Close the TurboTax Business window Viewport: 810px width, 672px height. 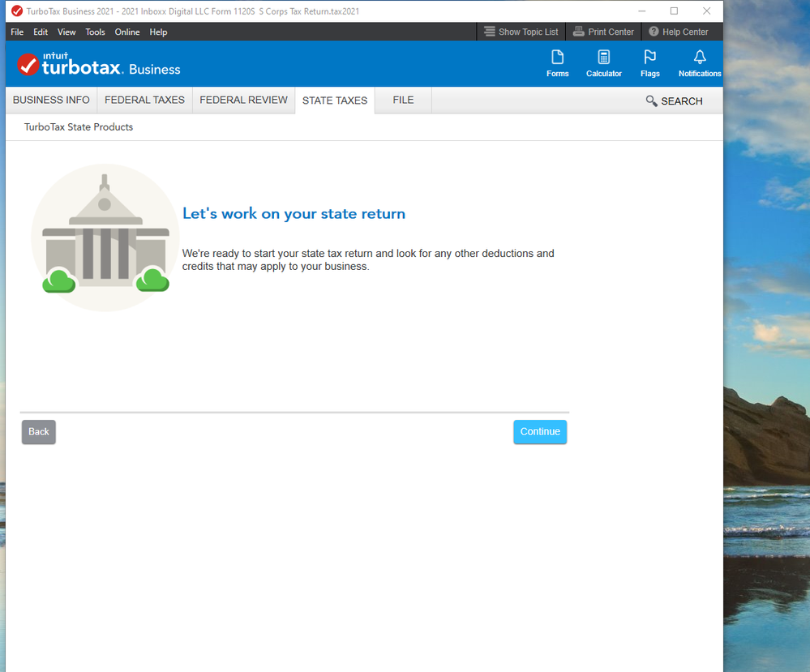pos(706,11)
